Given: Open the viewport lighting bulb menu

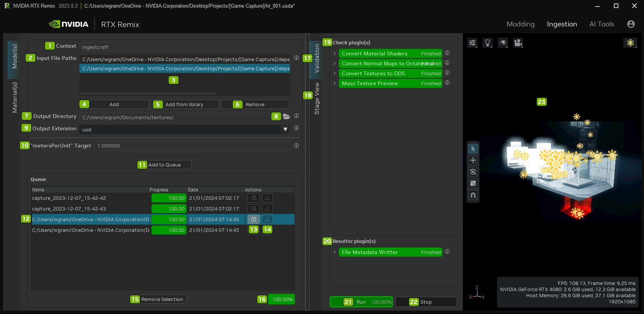Looking at the screenshot, I should 488,43.
